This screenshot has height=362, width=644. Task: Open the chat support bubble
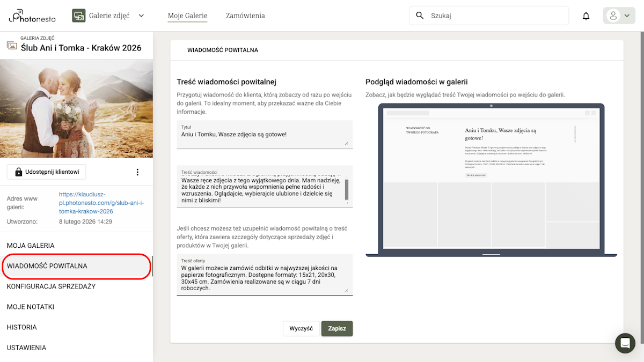[625, 343]
